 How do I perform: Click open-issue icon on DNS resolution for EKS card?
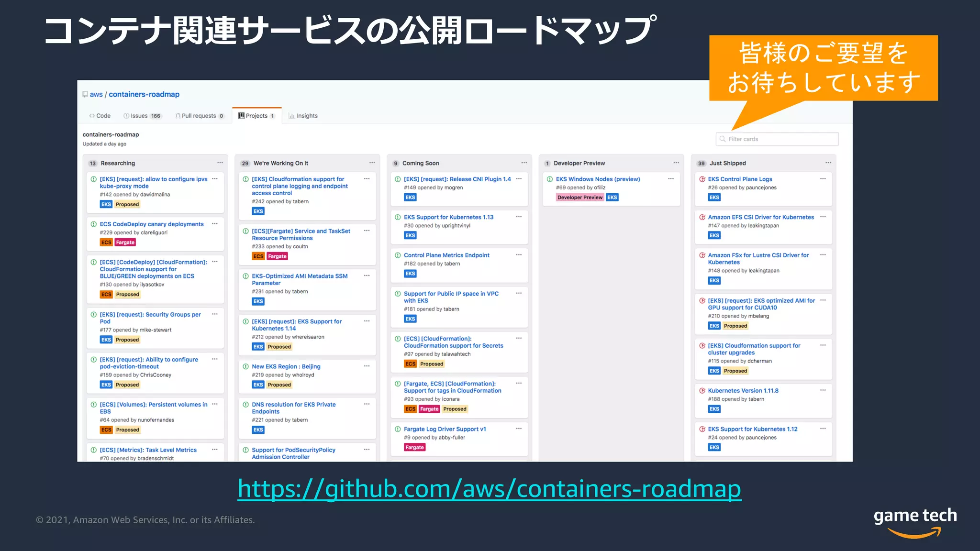(245, 405)
